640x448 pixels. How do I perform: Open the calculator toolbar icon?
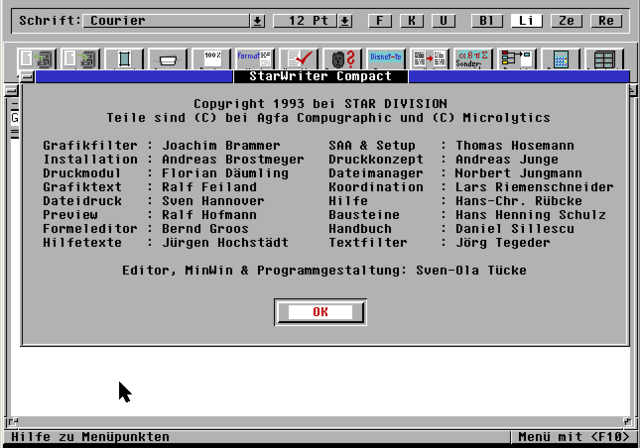tap(560, 59)
